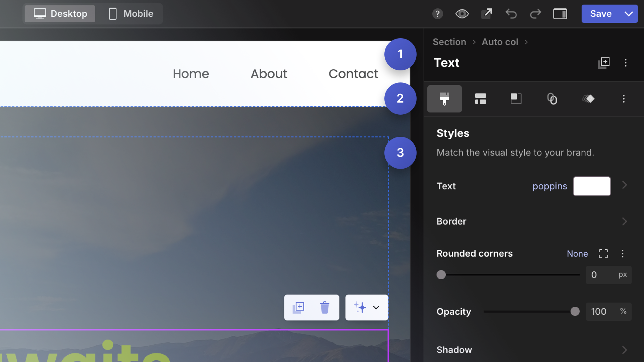Delete selected element with trash icon
The height and width of the screenshot is (362, 644).
tap(324, 307)
